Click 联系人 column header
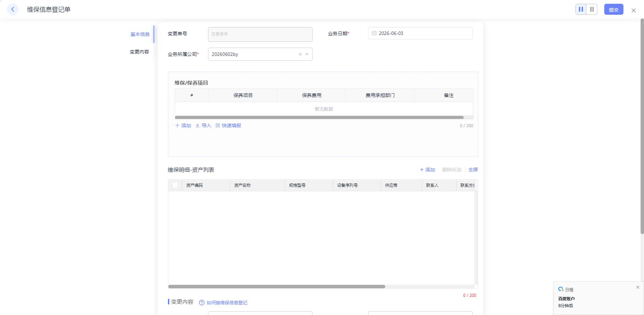644x315 pixels. pos(439,185)
